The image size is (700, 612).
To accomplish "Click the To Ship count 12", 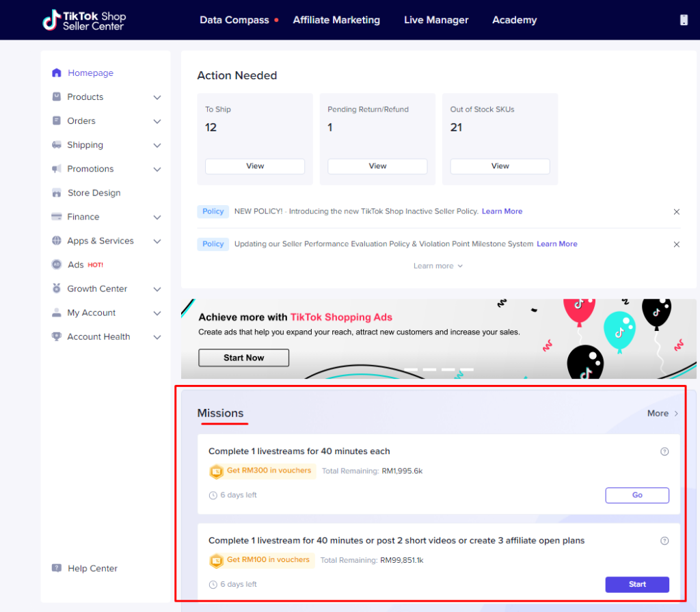I will 211,128.
